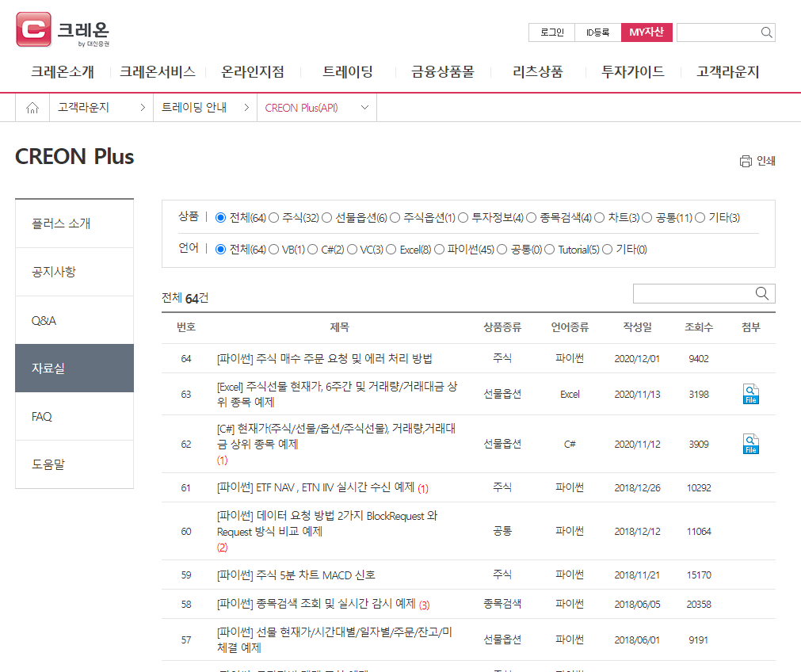Click the 작성일 column header
This screenshot has width=801, height=672.
[637, 327]
